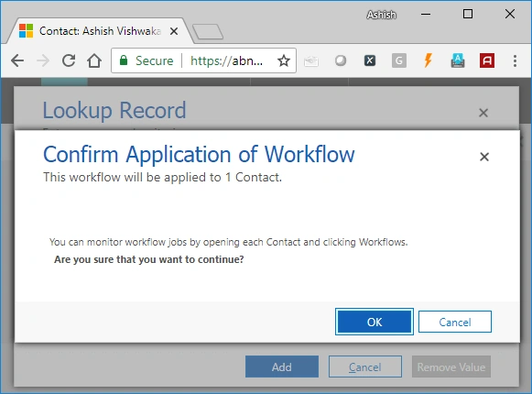Click the gray G extension icon
This screenshot has width=532, height=394.
tap(399, 60)
